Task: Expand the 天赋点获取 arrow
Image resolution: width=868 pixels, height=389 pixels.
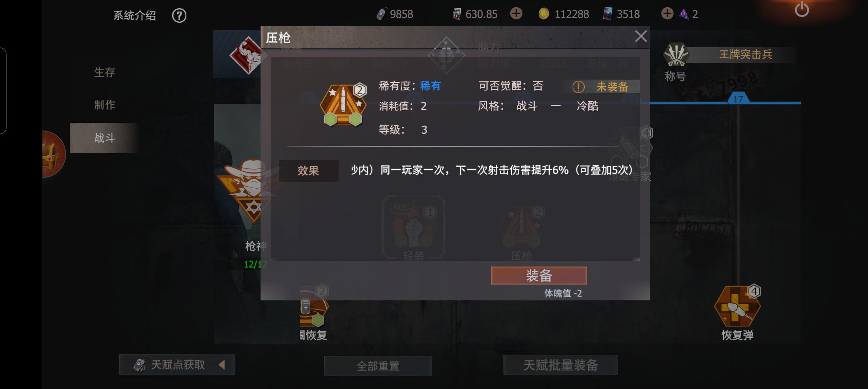Action: [222, 365]
